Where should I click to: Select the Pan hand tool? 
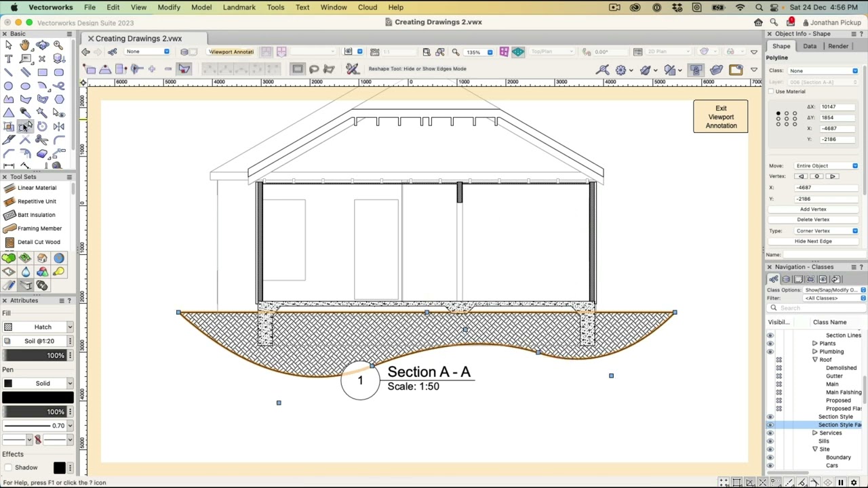(x=25, y=45)
